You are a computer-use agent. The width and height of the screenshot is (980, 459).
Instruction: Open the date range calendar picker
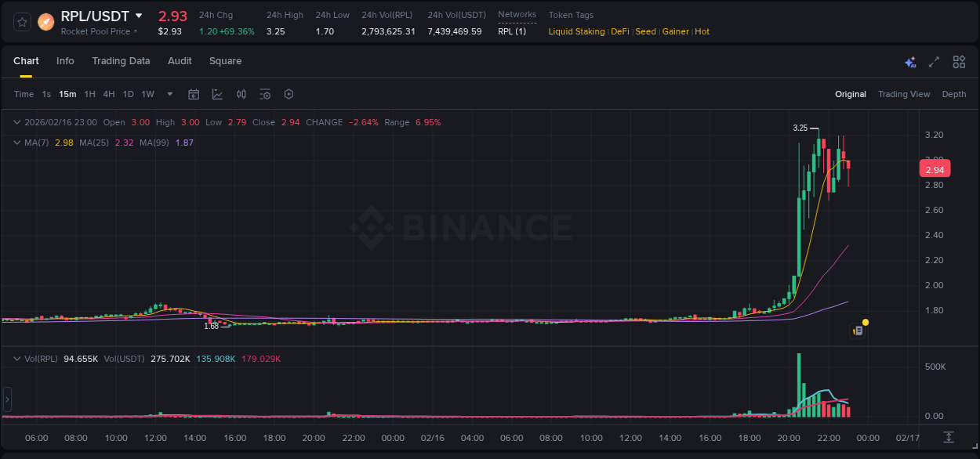point(194,94)
